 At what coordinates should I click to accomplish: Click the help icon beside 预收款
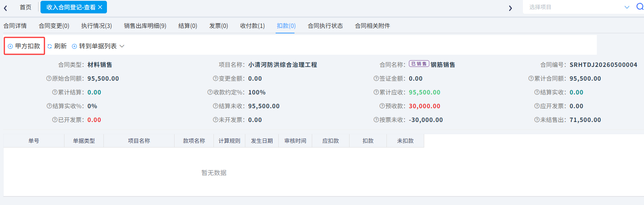pyautogui.click(x=382, y=106)
